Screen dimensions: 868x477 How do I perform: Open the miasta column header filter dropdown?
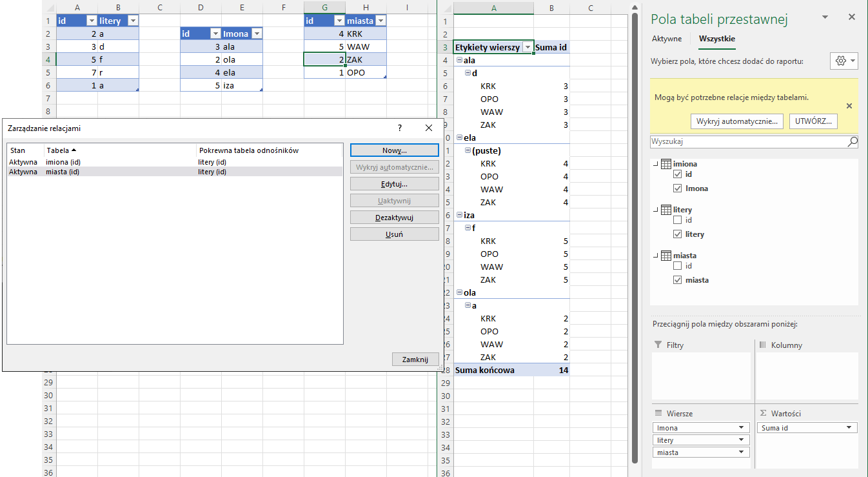(380, 21)
